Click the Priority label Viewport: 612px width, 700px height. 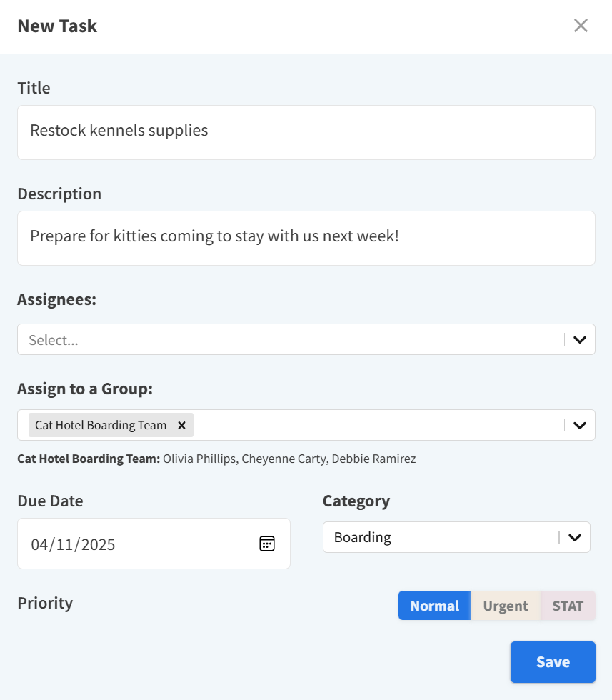(x=45, y=604)
